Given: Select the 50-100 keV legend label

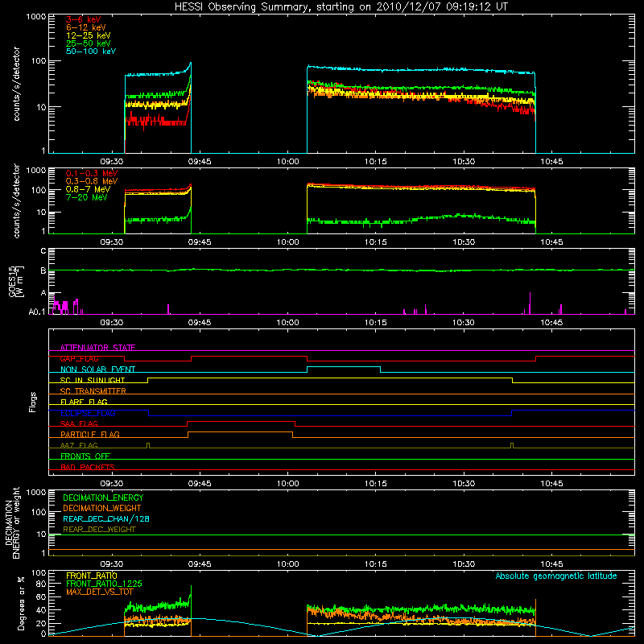Looking at the screenshot, I should coord(91,52).
